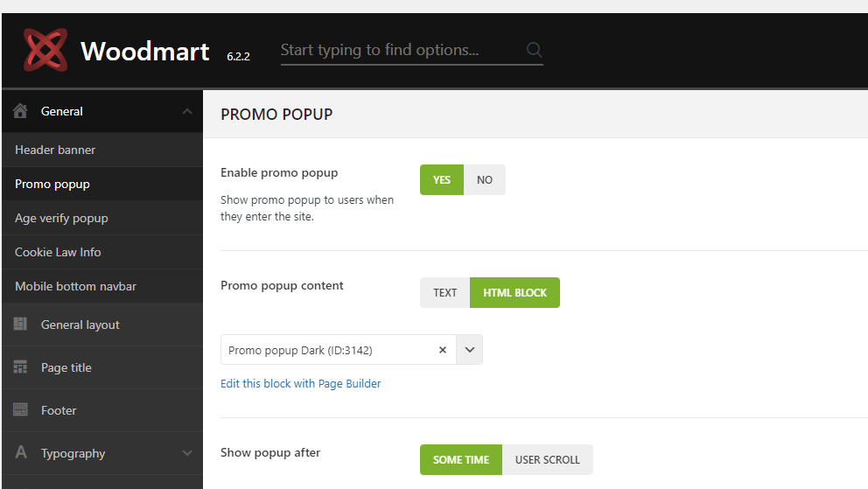Screen dimensions: 868x489
Task: Open the HTML block dropdown arrow
Action: point(470,350)
